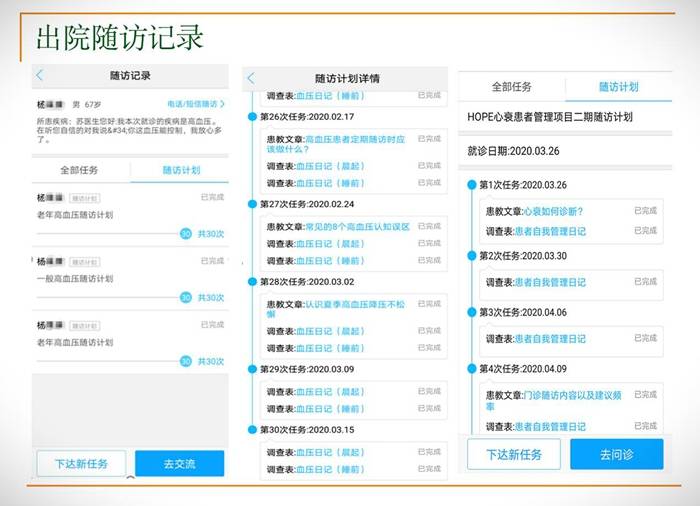The image size is (700, 506).
Task: Open 血压日记（晨起） under 第27次任务
Action: coord(330,244)
